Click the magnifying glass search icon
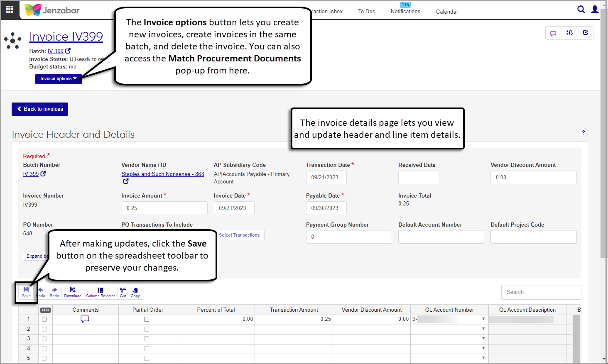Viewport: 608px width, 364px height. 581,10
